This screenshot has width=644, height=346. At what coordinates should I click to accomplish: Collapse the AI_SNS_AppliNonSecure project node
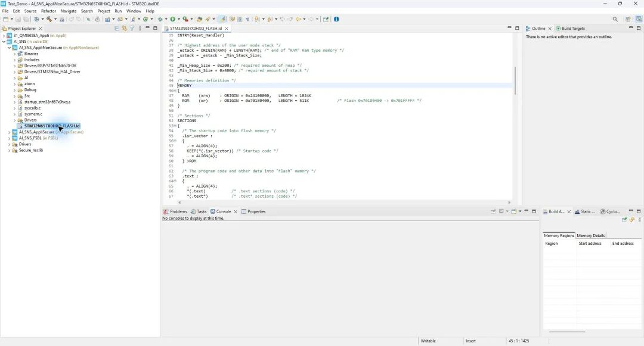[x=9, y=48]
